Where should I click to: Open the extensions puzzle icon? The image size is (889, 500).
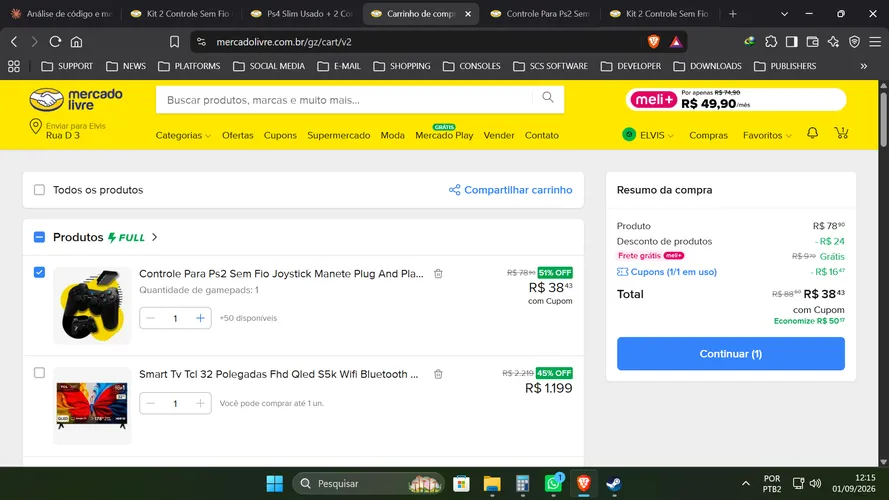[771, 41]
